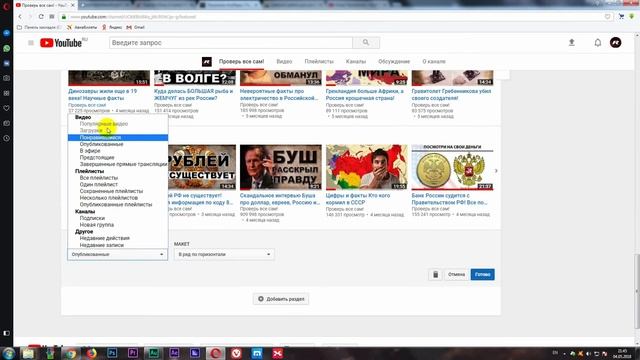Screen dimensions: 640x360
Task: Bookmark page with heart icon in address bar
Action: pos(607,17)
